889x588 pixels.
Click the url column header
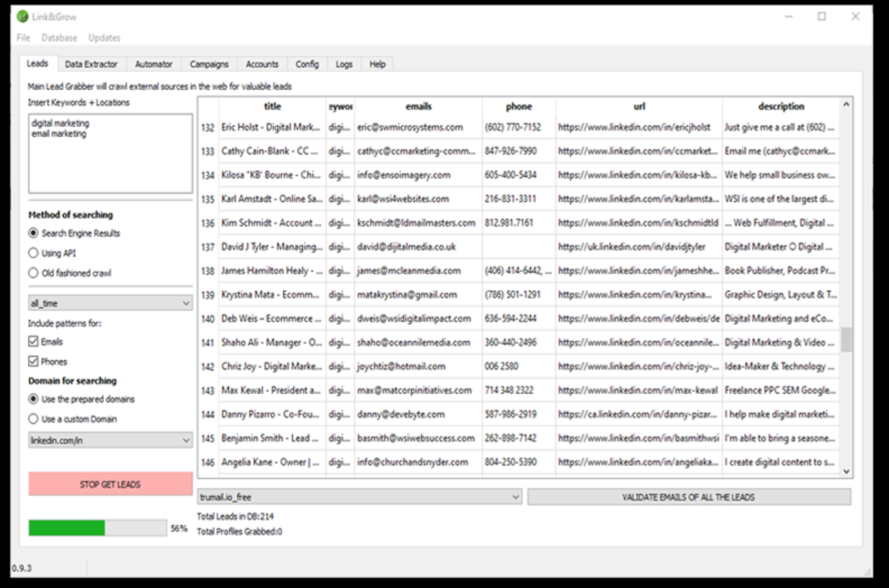point(639,106)
